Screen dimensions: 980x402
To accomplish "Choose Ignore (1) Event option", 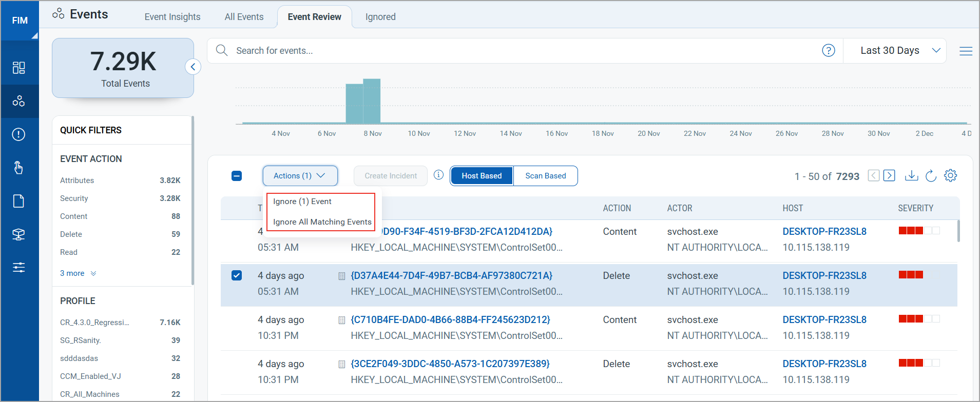I will coord(302,202).
